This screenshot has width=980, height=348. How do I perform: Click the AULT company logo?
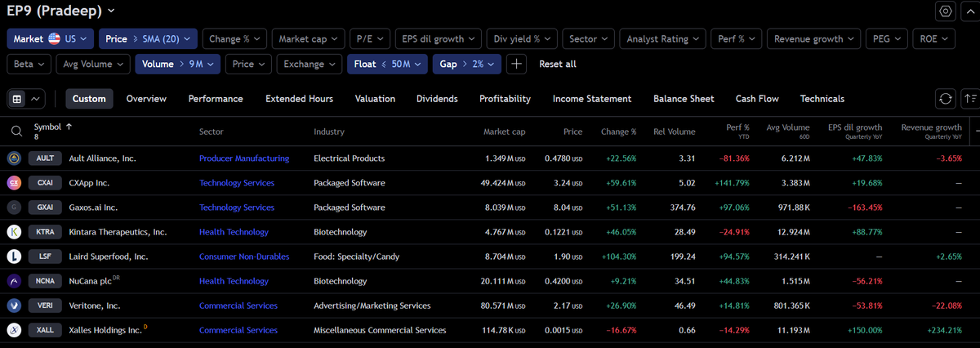click(x=14, y=158)
